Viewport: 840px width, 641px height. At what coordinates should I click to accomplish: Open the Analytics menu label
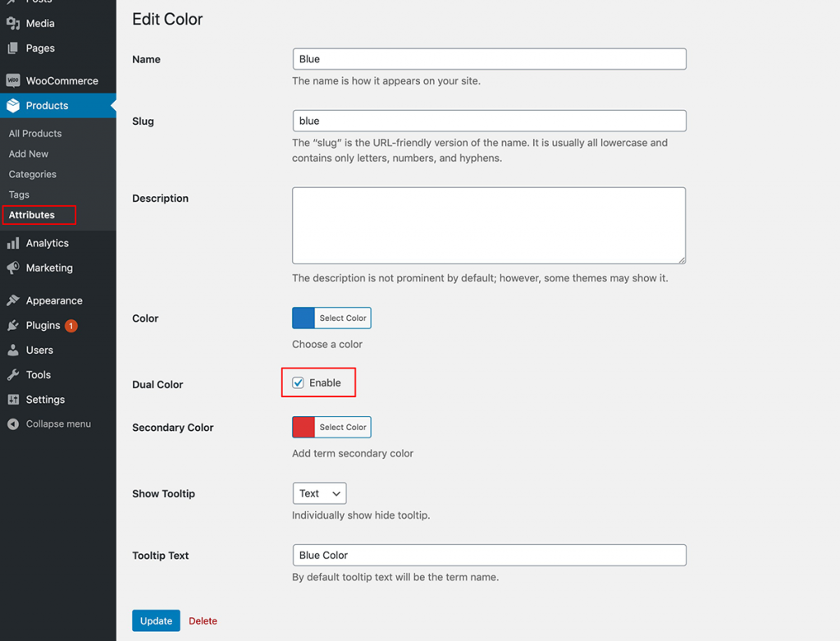pyautogui.click(x=47, y=243)
